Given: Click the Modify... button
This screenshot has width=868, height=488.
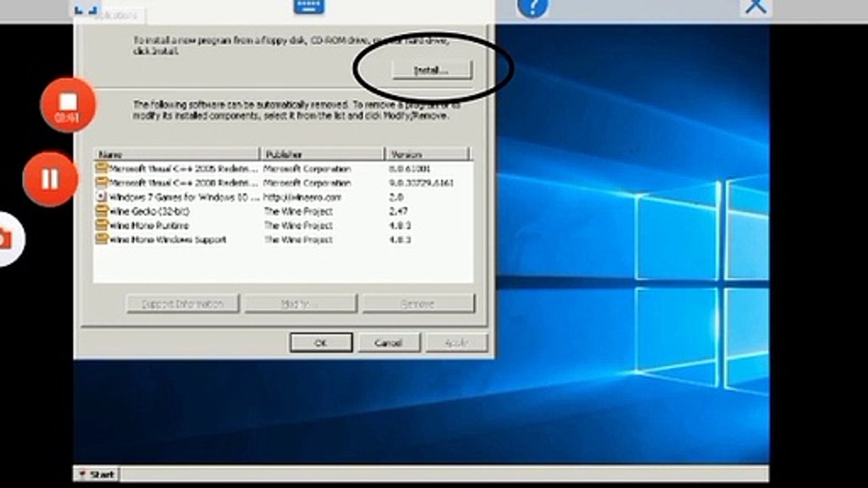Looking at the screenshot, I should [x=300, y=304].
